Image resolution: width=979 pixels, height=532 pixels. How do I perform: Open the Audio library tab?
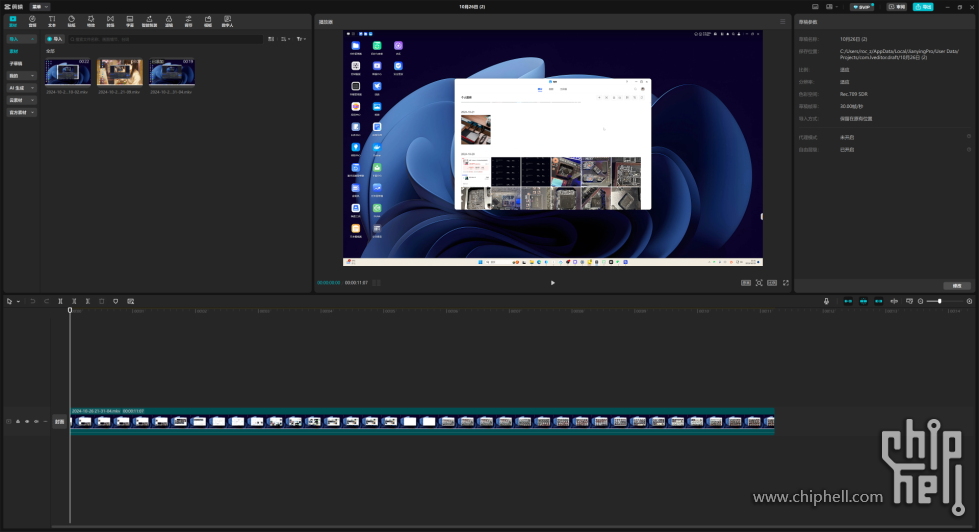[x=32, y=21]
